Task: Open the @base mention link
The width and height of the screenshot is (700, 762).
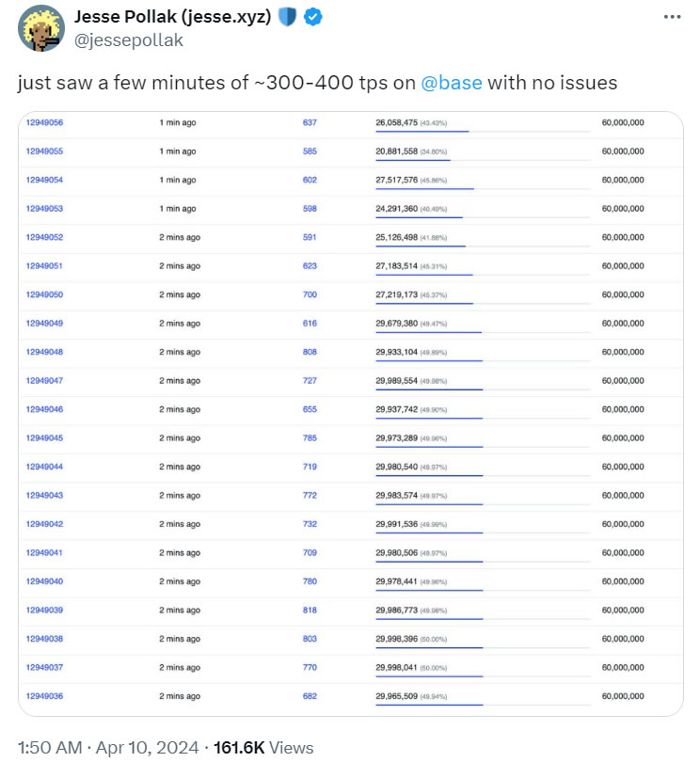Action: [x=451, y=83]
